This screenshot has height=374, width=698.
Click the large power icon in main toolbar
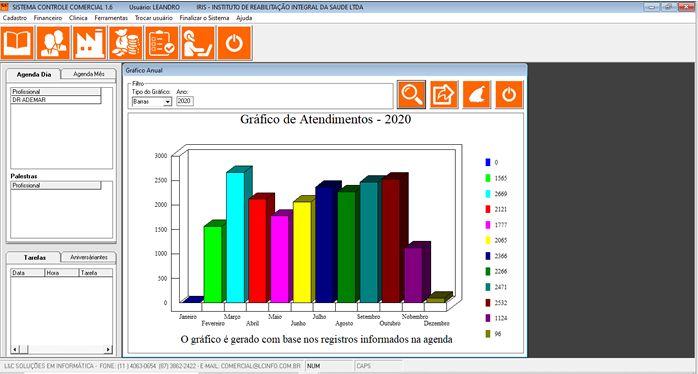(x=235, y=43)
